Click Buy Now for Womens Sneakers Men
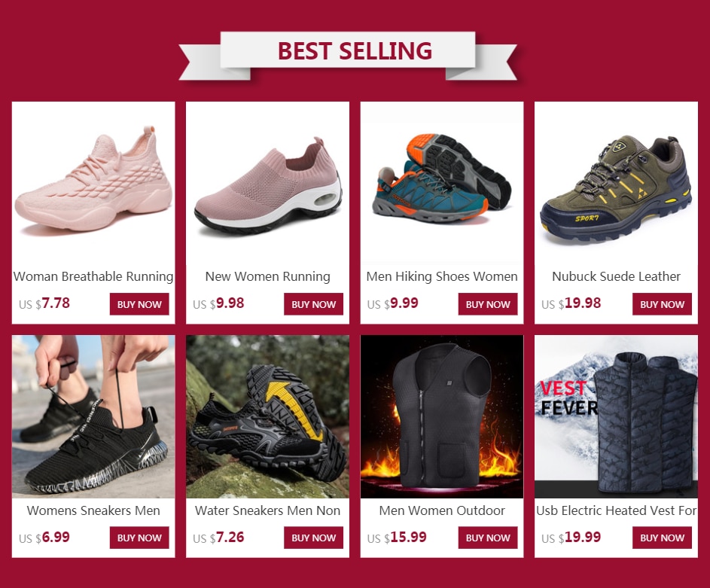This screenshot has width=710, height=588. click(139, 538)
